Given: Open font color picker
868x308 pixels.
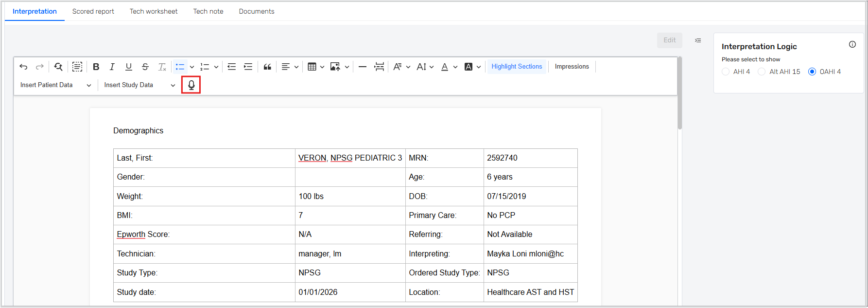Looking at the screenshot, I should point(445,67).
